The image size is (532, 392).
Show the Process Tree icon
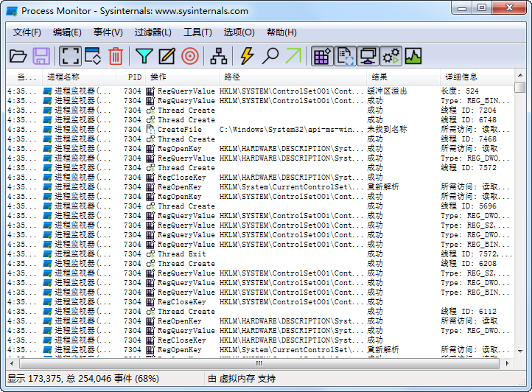click(219, 56)
